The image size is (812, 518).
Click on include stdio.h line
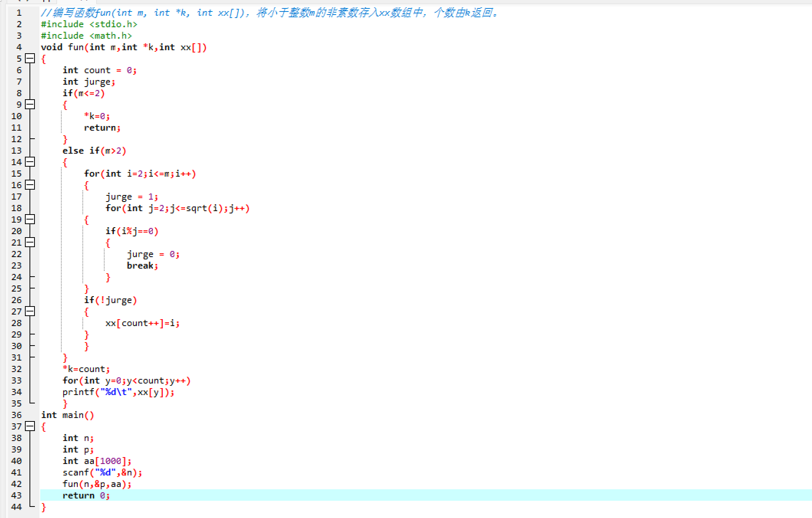(89, 24)
